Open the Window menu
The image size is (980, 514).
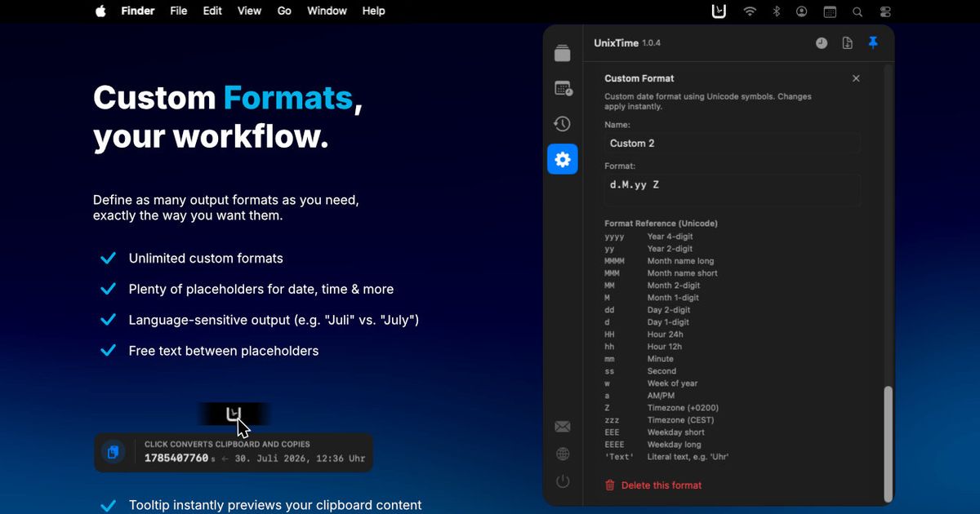[x=327, y=11]
